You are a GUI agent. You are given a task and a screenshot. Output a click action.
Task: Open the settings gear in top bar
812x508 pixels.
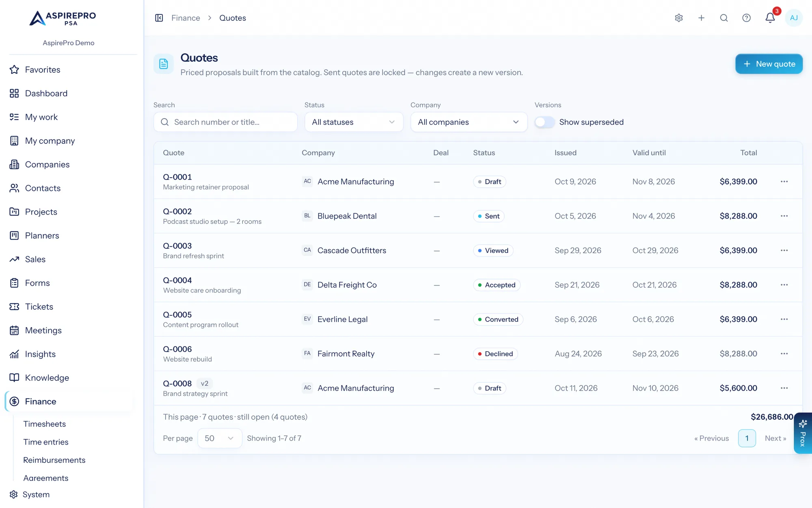679,18
